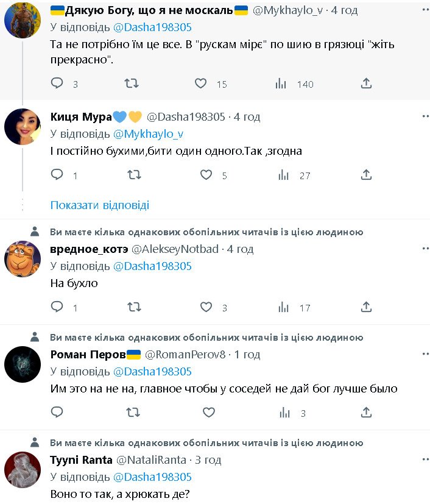The width and height of the screenshot is (430, 504).
Task: Open more options for Роман Перов's tweet
Action: pos(425,353)
